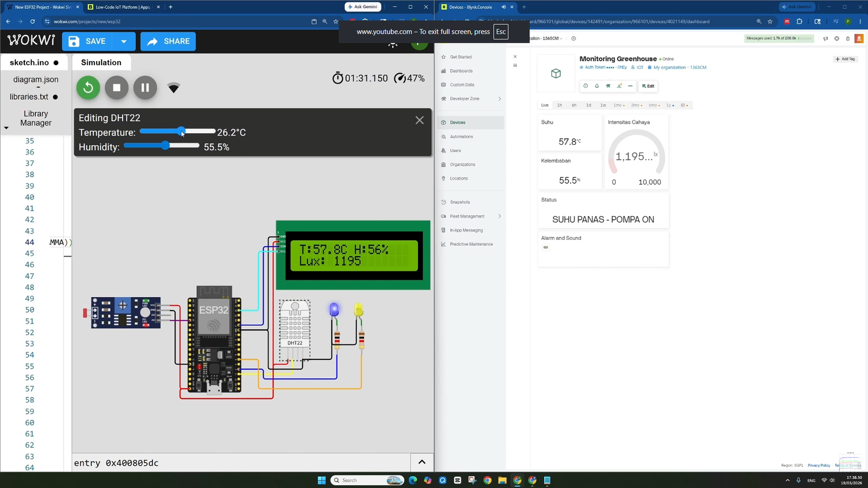Toggle the Alarm and Sound widget icon

click(x=546, y=247)
